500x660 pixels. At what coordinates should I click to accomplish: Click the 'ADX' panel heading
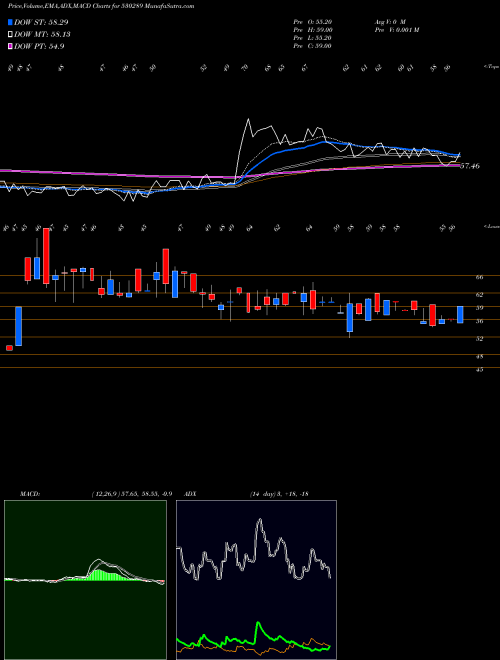190,494
